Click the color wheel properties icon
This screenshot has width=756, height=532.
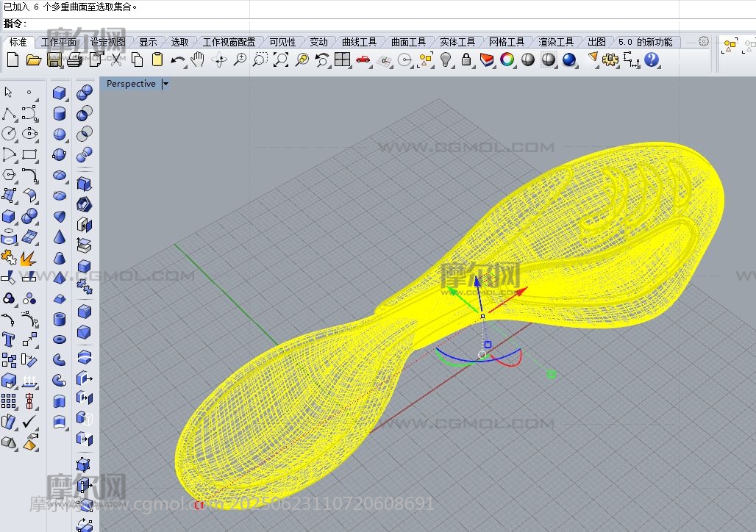coord(507,60)
